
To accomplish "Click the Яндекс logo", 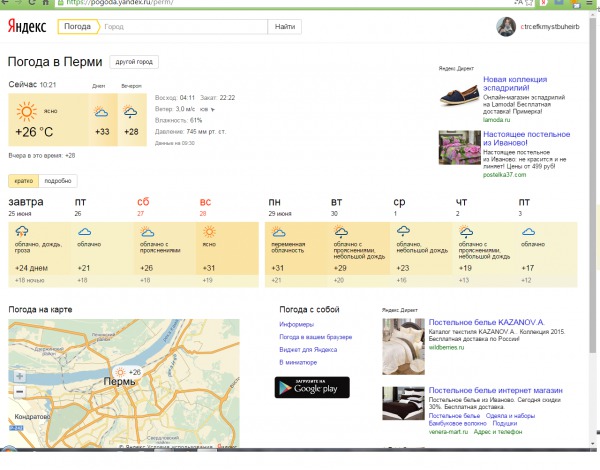I will coord(27,26).
